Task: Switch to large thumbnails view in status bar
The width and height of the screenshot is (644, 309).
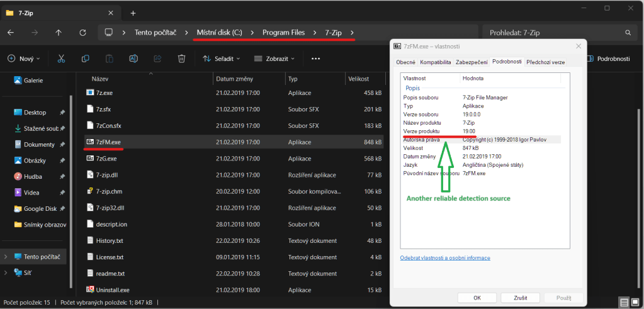Action: point(635,303)
